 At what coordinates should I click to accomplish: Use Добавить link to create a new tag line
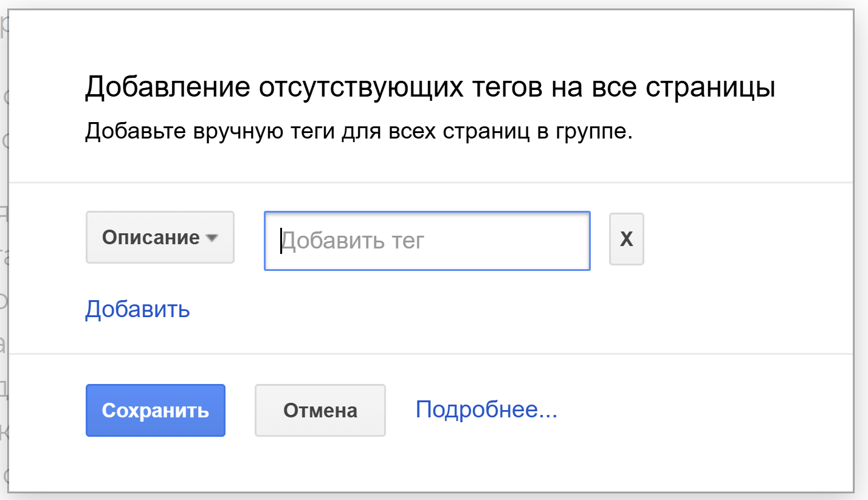click(137, 309)
